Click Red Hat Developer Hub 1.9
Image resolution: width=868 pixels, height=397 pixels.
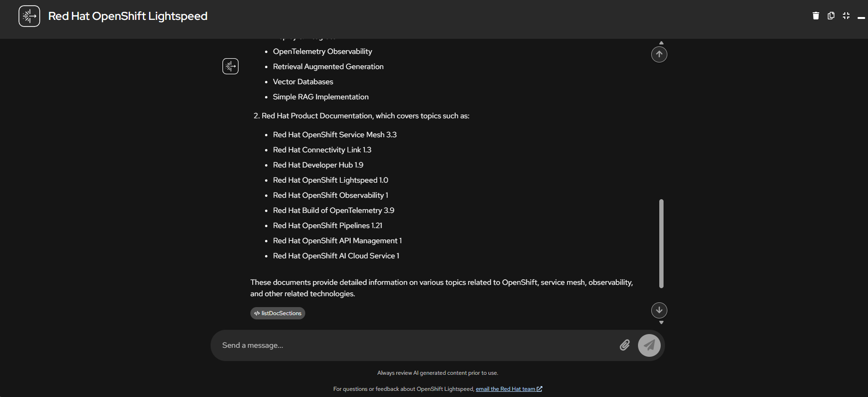(x=318, y=165)
